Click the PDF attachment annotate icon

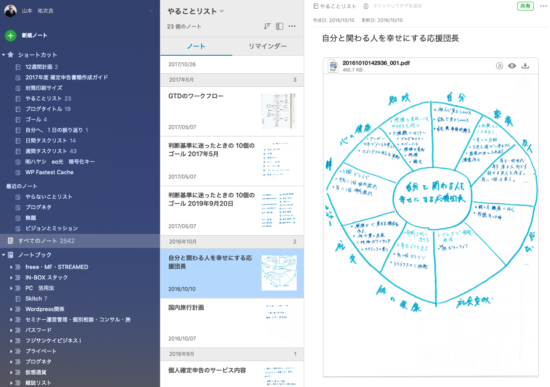pos(499,66)
